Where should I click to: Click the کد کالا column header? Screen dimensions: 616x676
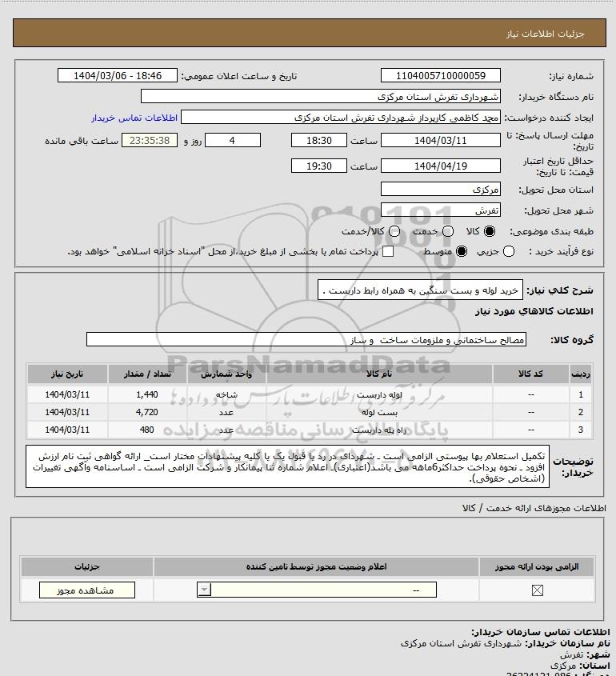tap(530, 374)
